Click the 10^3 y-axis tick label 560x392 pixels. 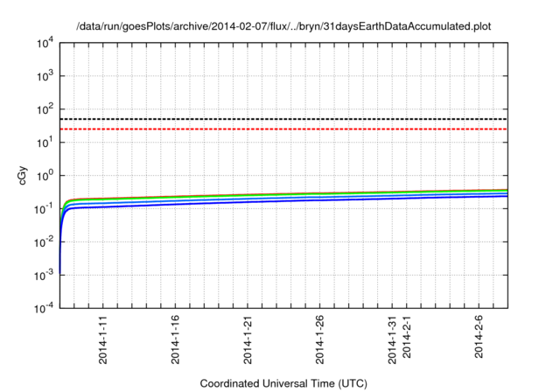(x=45, y=76)
